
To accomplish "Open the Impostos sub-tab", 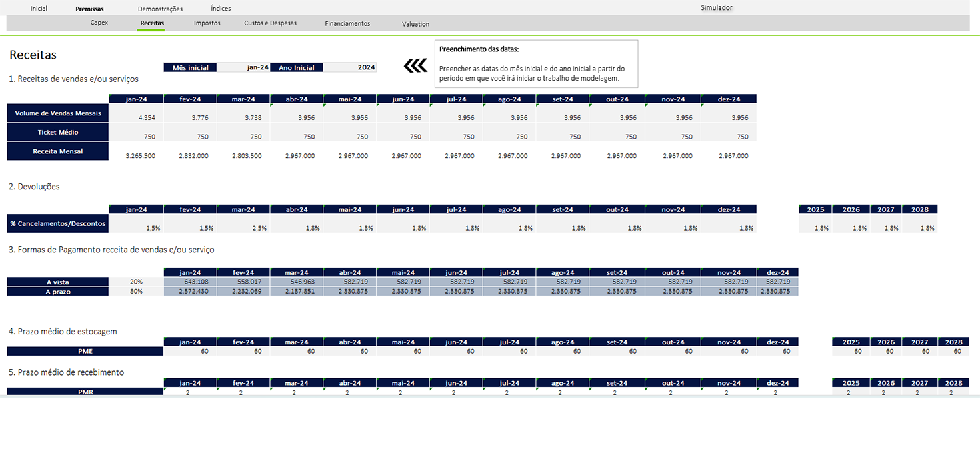I will [207, 23].
